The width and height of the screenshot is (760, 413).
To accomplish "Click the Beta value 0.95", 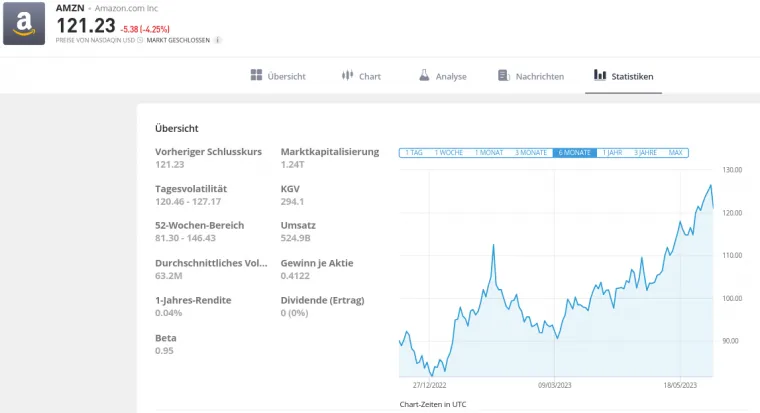I will pos(164,350).
